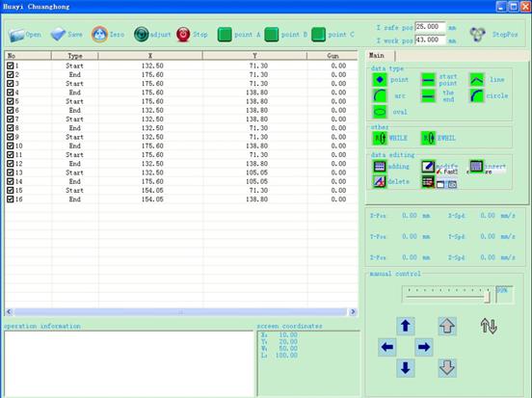532x398 pixels.
Task: Click the WHILE loop icon
Action: (x=380, y=138)
